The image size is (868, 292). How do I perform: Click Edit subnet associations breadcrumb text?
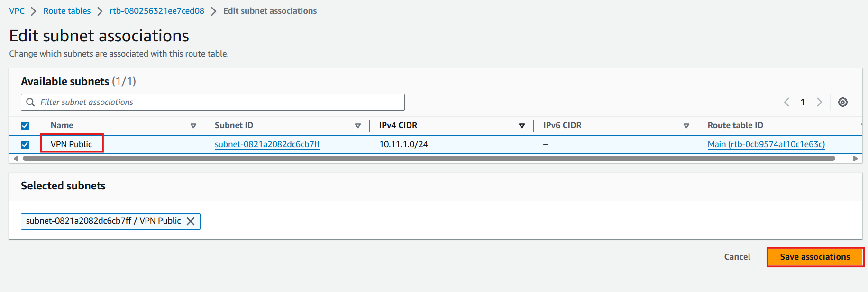(270, 11)
